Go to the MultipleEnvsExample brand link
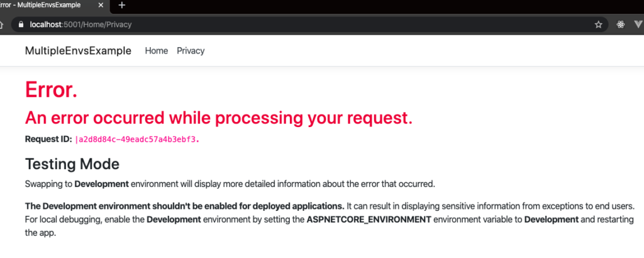This screenshot has width=644, height=258. [x=78, y=51]
